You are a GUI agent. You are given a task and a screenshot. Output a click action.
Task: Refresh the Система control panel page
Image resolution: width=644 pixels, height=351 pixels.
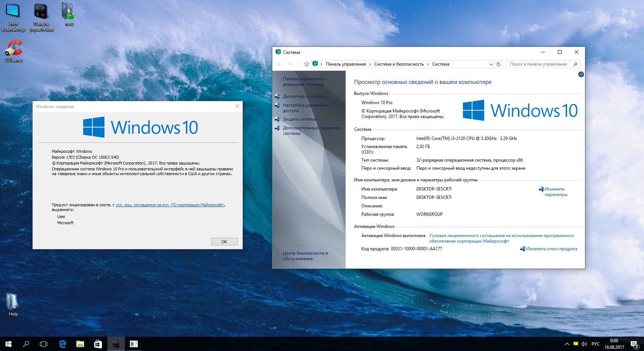coord(498,64)
